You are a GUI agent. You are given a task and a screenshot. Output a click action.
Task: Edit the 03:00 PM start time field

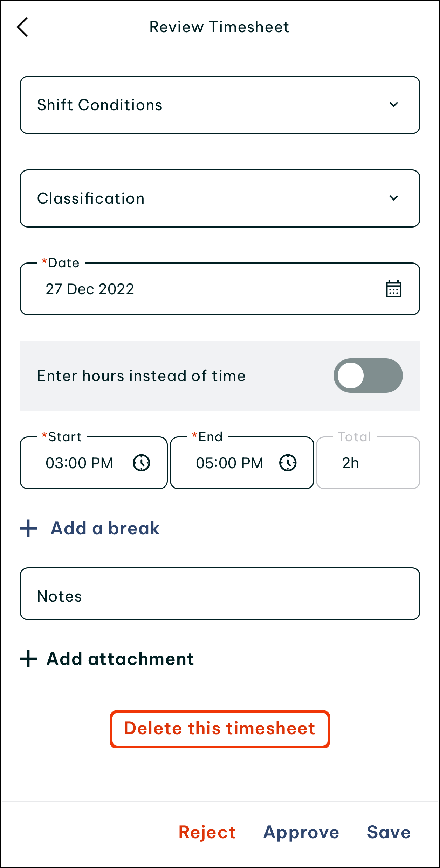pos(80,463)
